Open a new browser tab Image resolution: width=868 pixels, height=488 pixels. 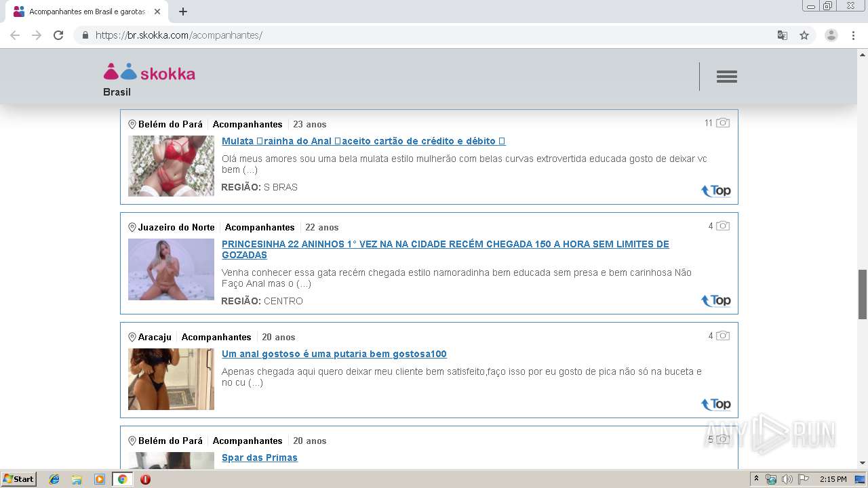[x=183, y=12]
